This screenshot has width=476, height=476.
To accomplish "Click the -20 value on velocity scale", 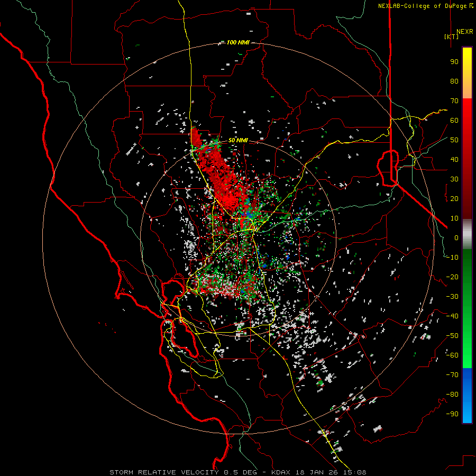I will pyautogui.click(x=452, y=277).
